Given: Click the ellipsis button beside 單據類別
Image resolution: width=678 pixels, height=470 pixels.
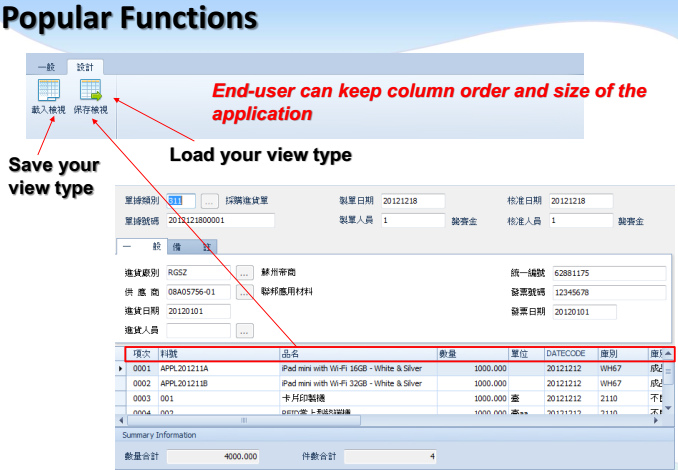Looking at the screenshot, I should coord(210,201).
